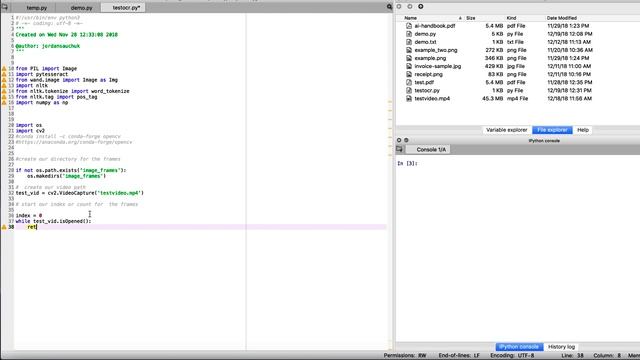This screenshot has height=360, width=640.
Task: Click the End-of-lines: LF status entry
Action: pyautogui.click(x=459, y=356)
